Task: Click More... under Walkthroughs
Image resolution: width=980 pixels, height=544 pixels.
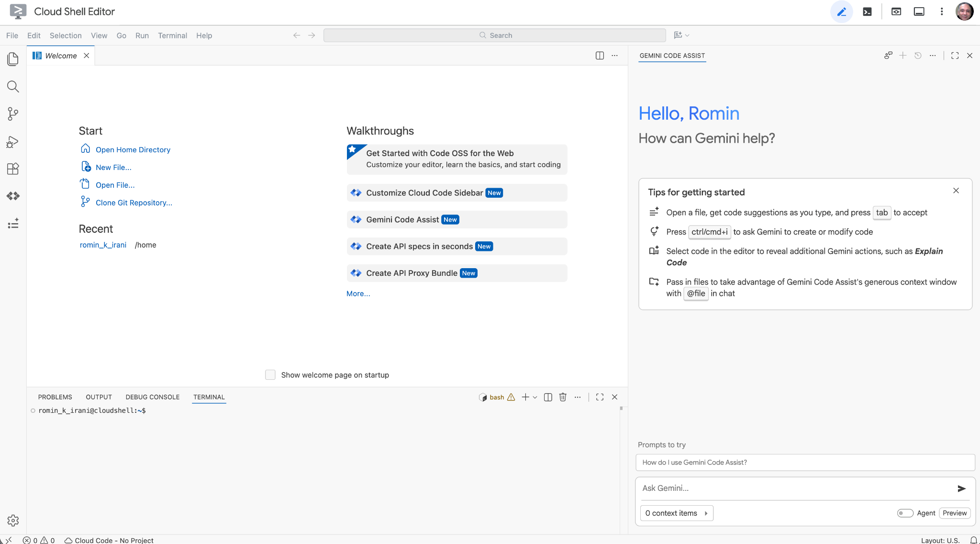Action: click(x=358, y=294)
